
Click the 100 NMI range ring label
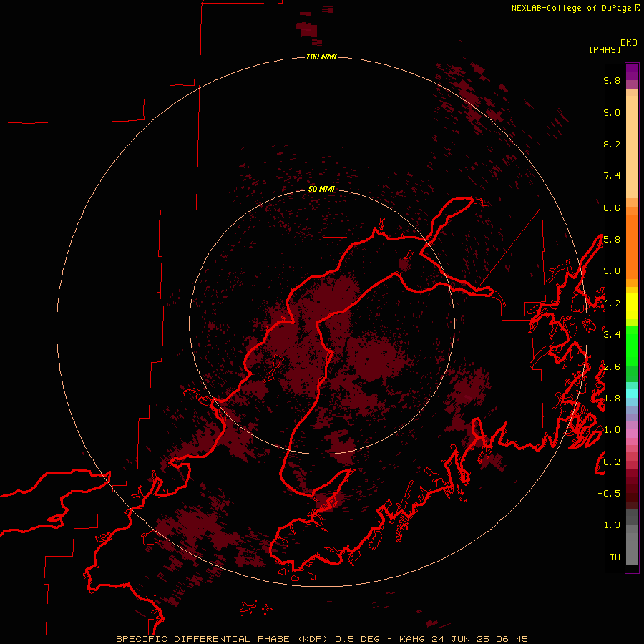point(321,57)
